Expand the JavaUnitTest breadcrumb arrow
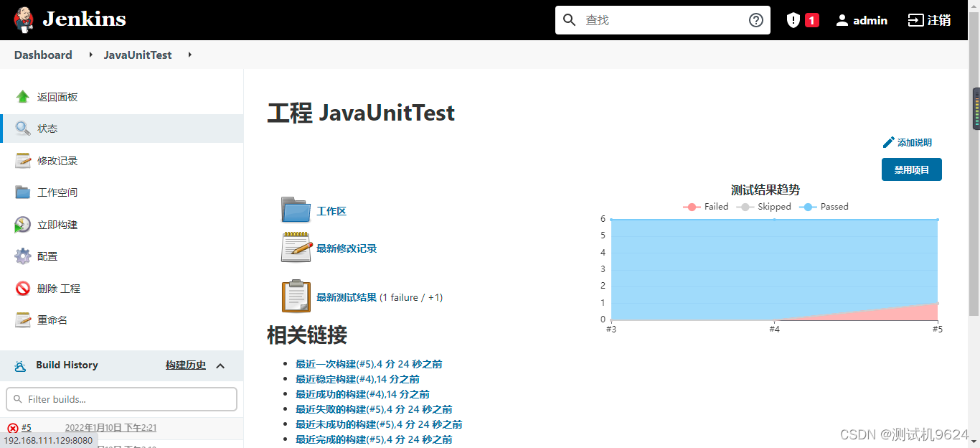This screenshot has width=980, height=448. [190, 55]
